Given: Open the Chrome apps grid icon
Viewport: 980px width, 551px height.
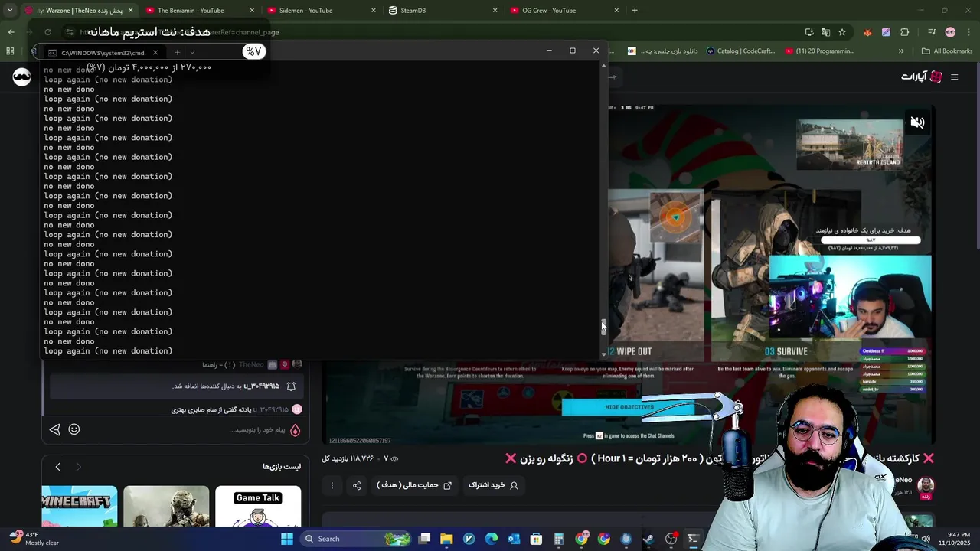Looking at the screenshot, I should coord(10,51).
